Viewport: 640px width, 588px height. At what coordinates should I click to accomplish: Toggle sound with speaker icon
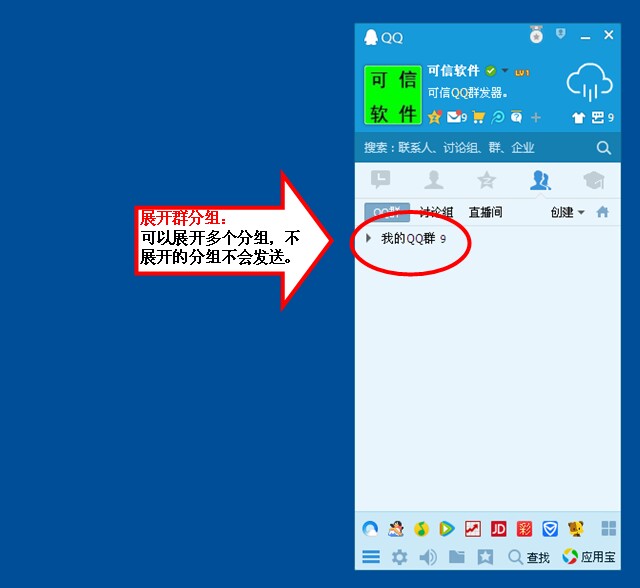(428, 557)
